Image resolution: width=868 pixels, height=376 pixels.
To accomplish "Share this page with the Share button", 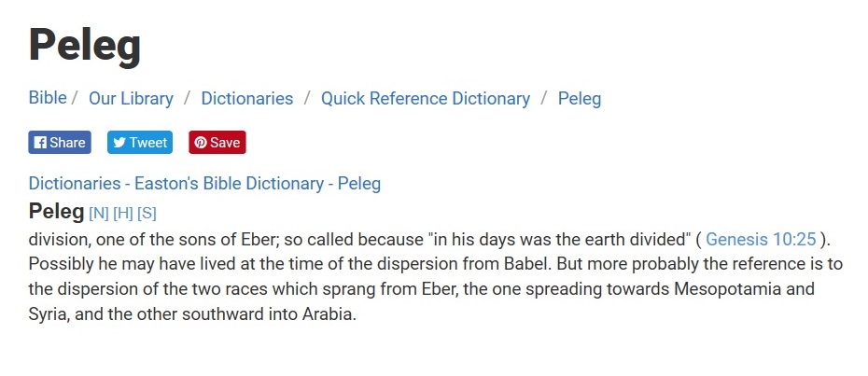I will [x=60, y=143].
